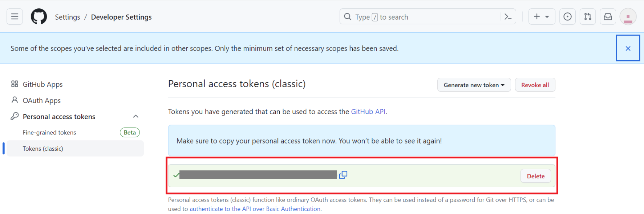The image size is (644, 214).
Task: Open the create new plus dropdown
Action: tap(541, 17)
